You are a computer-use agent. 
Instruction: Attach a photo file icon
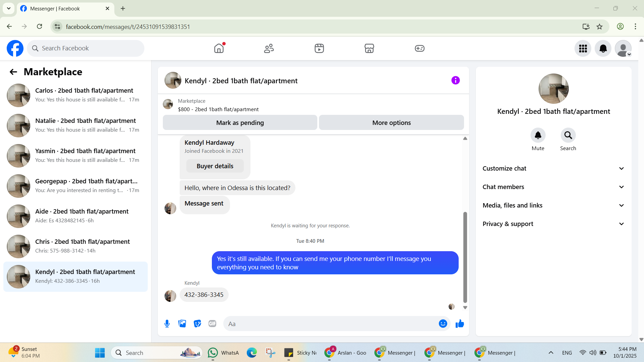182,324
